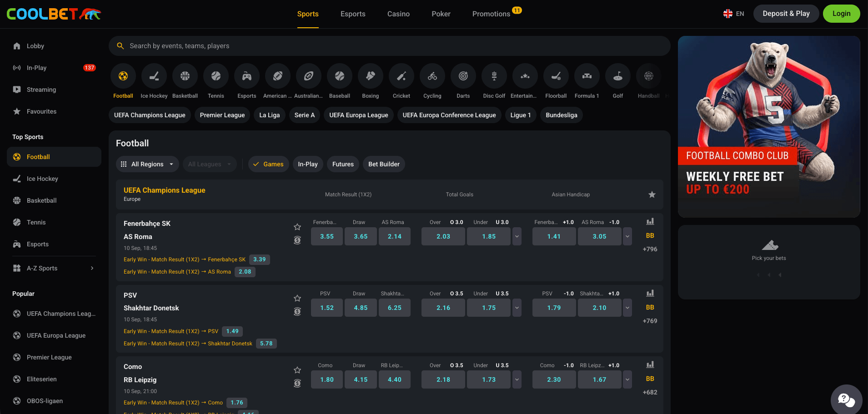Select the Floorball icon

(556, 76)
